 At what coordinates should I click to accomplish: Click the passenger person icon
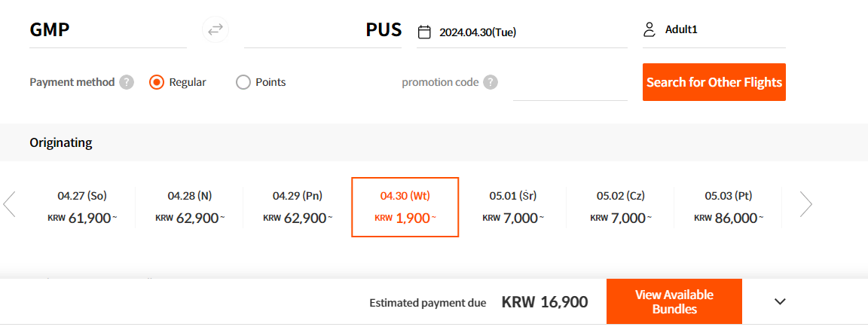pyautogui.click(x=649, y=30)
